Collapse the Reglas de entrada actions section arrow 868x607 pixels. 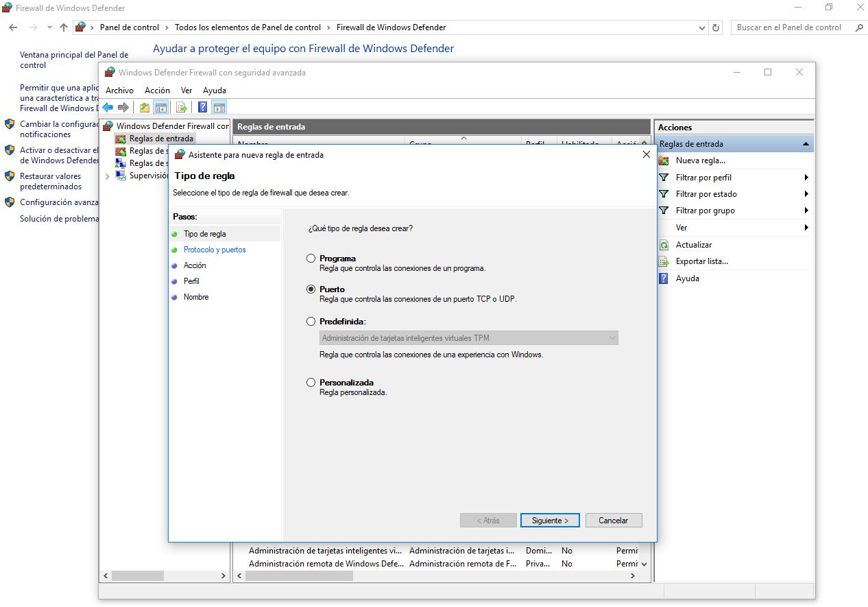tap(806, 144)
